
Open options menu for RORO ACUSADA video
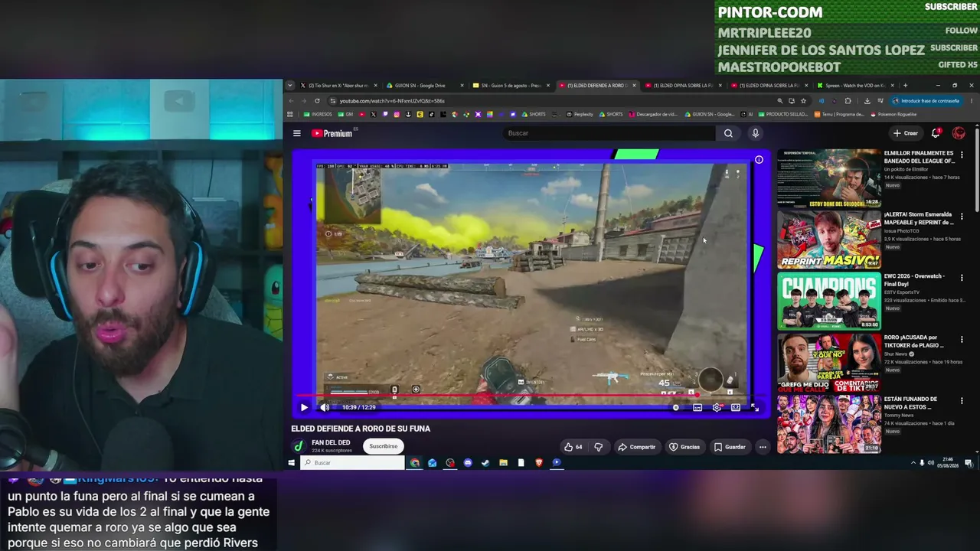[962, 338]
